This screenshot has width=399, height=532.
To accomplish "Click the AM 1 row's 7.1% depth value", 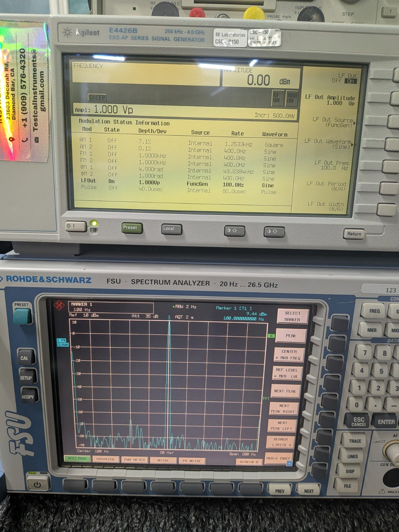I will point(145,142).
